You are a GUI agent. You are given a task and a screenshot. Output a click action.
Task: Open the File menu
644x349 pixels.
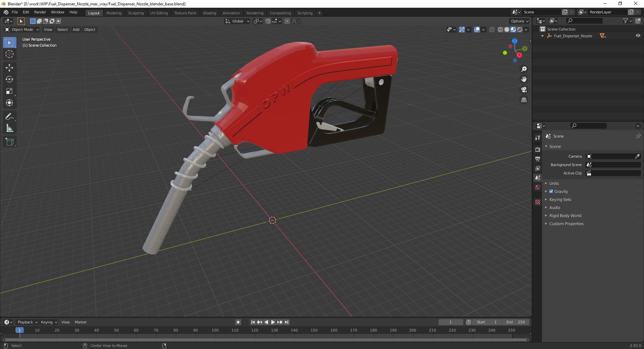[x=15, y=12]
